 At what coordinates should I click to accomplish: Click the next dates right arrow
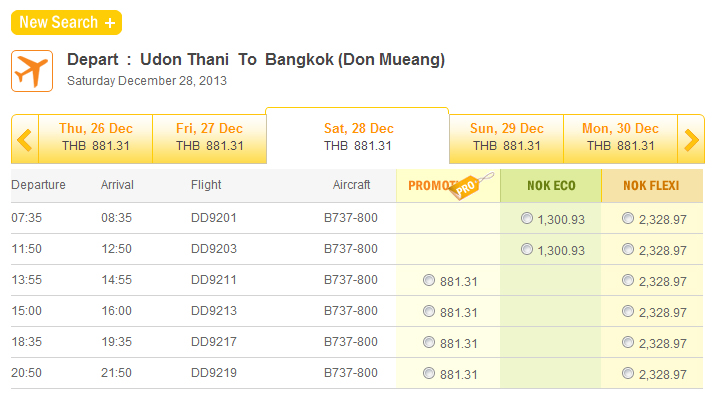click(691, 140)
